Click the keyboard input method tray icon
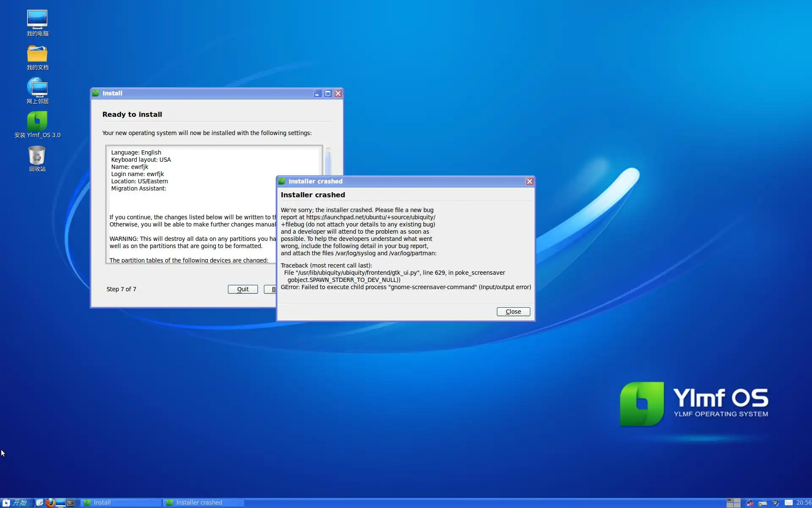Image resolution: width=812 pixels, height=508 pixels. 763,503
